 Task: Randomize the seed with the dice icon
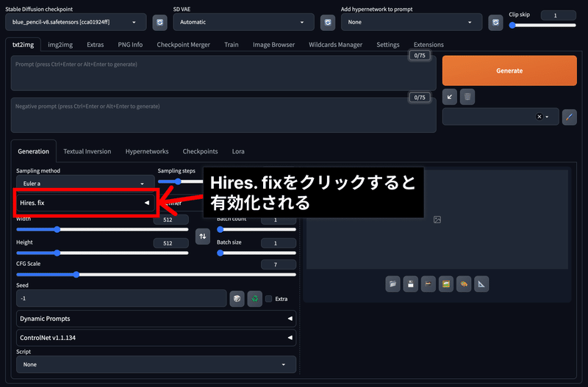pyautogui.click(x=237, y=299)
